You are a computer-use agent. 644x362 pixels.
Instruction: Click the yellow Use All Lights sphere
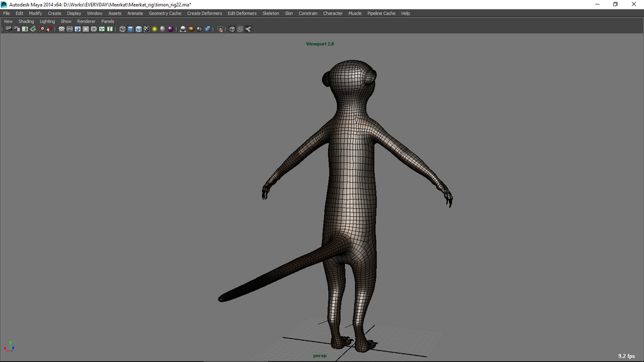pyautogui.click(x=154, y=29)
